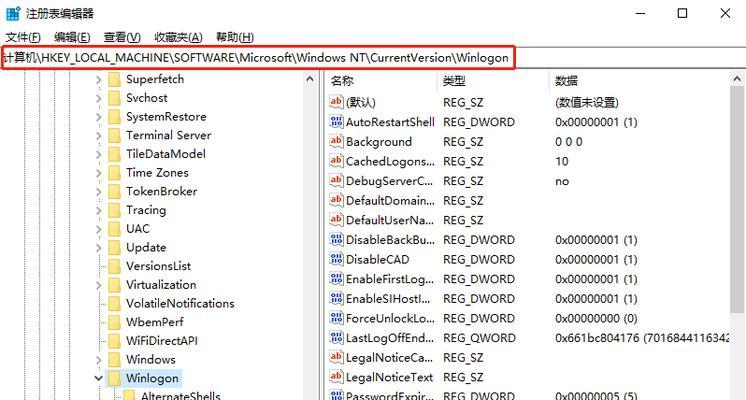Click the string icon of DebugServerC value

tap(336, 181)
